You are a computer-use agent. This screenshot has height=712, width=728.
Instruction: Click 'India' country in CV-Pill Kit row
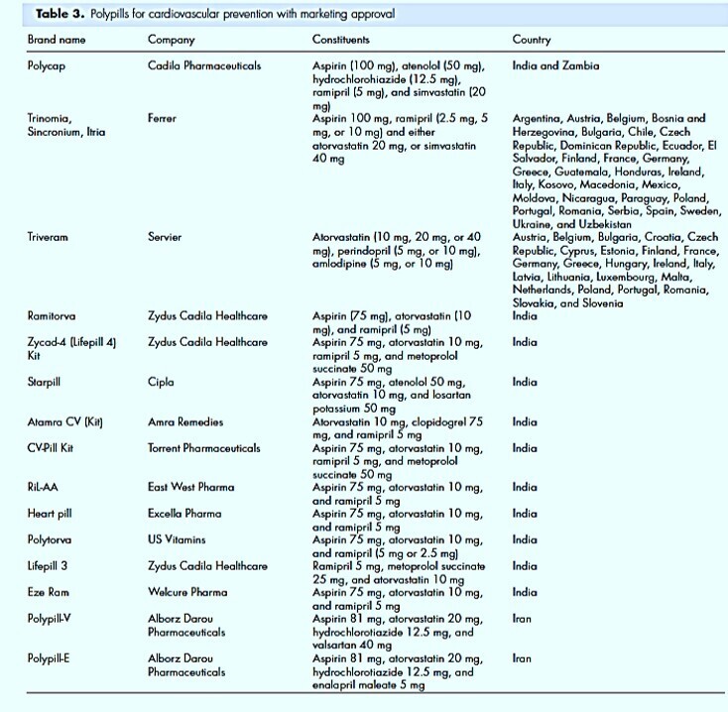click(x=525, y=448)
